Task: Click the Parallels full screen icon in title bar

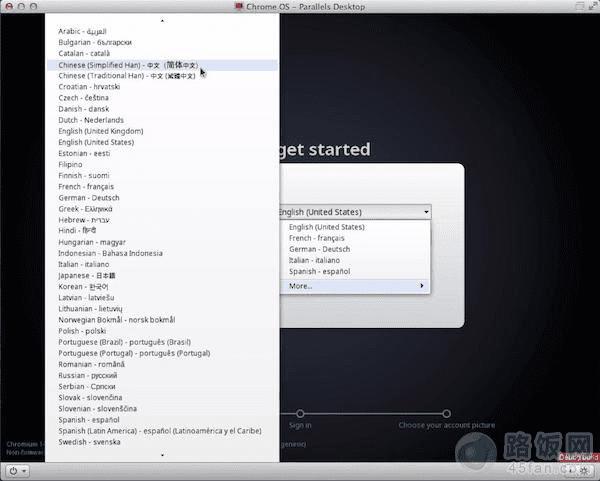Action: (x=593, y=6)
